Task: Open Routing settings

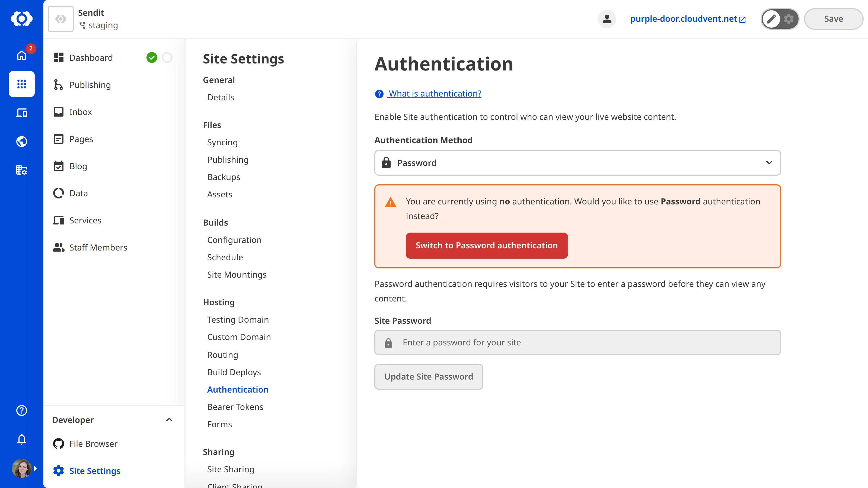Action: tap(222, 355)
